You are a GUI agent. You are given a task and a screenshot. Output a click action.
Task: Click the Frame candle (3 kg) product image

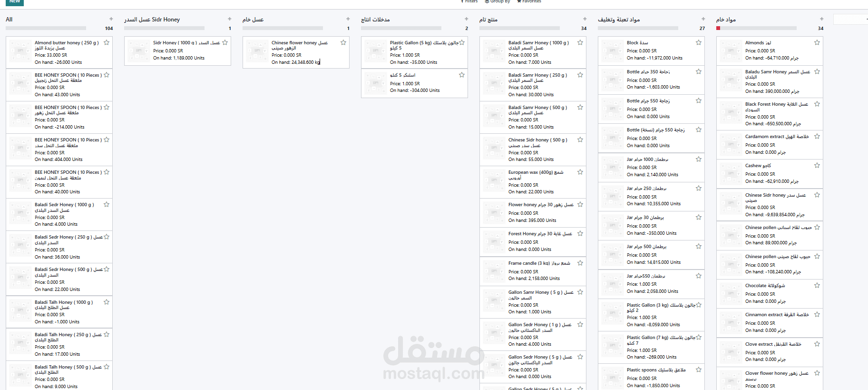(x=494, y=271)
